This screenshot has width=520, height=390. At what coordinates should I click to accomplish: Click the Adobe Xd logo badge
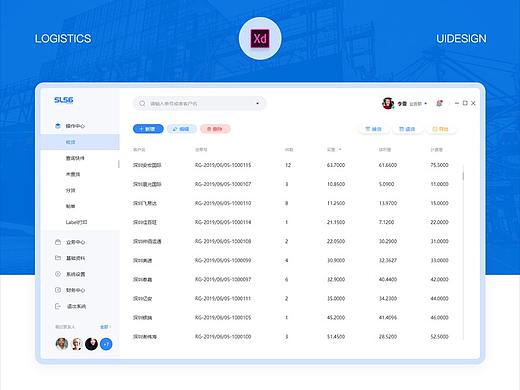click(x=260, y=39)
